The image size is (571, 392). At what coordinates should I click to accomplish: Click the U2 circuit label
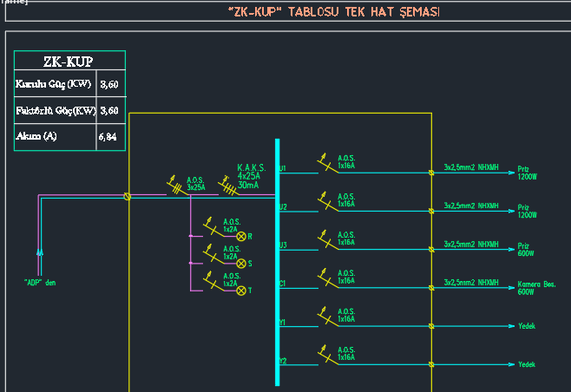tap(283, 207)
